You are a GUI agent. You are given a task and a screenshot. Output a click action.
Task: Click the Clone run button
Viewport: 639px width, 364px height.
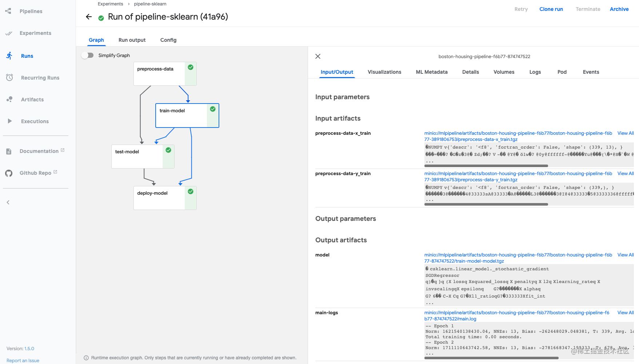coord(551,9)
